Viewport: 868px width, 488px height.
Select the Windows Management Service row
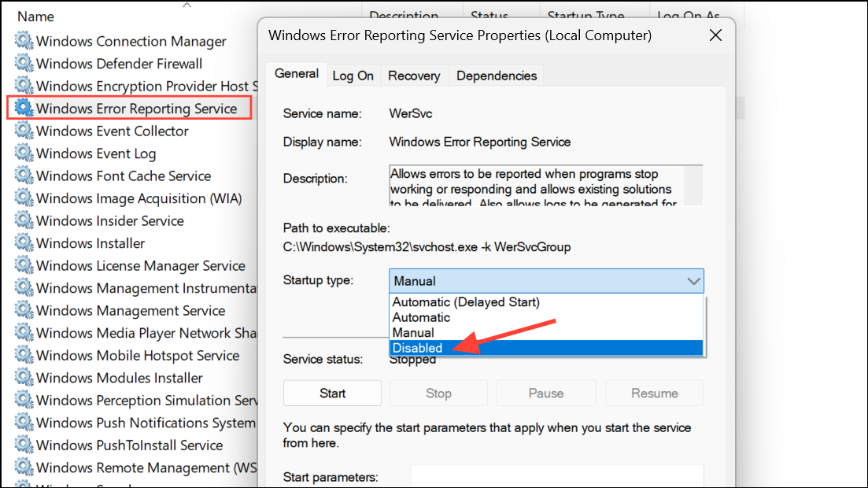[x=131, y=310]
